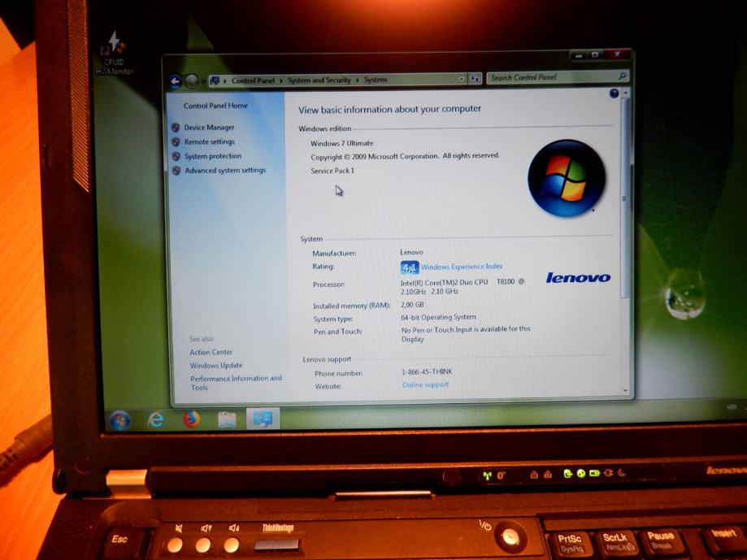
Task: Click the shield icon beside System protection
Action: (x=176, y=156)
